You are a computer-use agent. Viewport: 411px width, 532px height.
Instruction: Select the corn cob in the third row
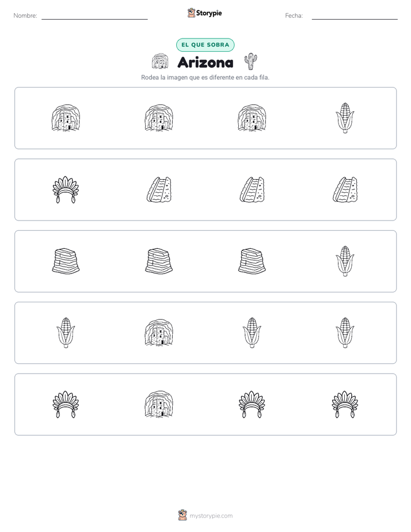tap(345, 261)
